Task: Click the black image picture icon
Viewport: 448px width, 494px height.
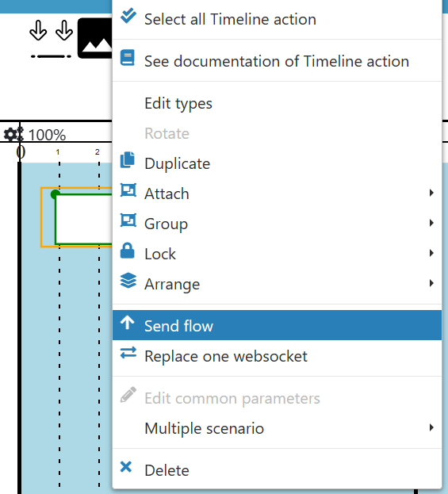Action: [95, 38]
